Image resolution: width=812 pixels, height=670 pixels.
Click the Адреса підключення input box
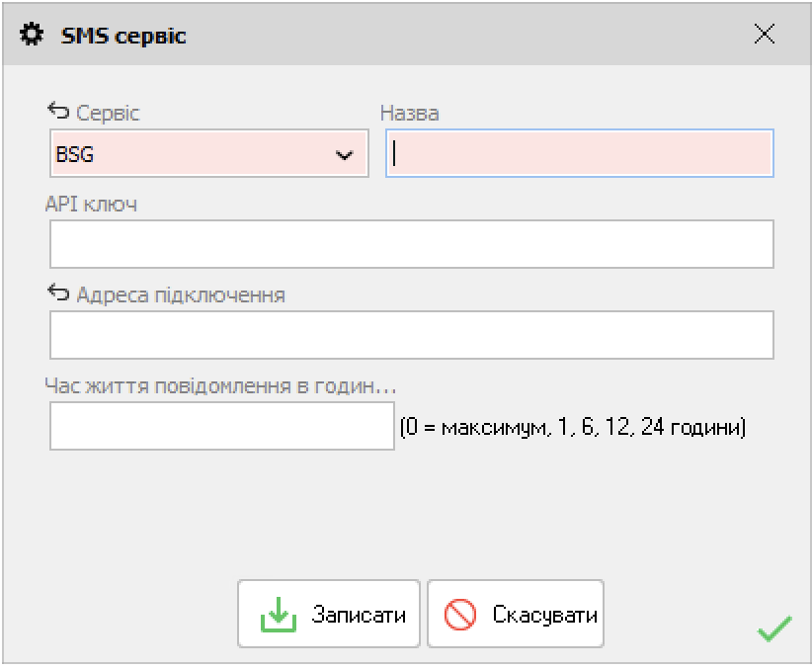(411, 334)
